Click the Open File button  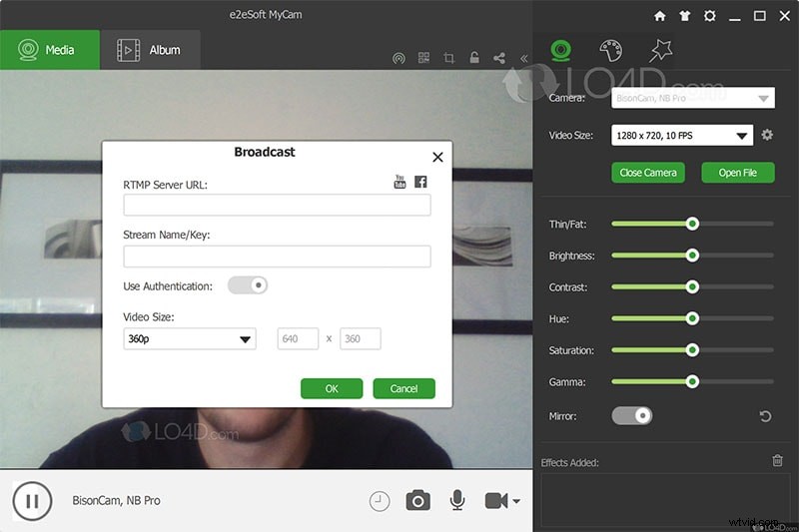(x=738, y=173)
